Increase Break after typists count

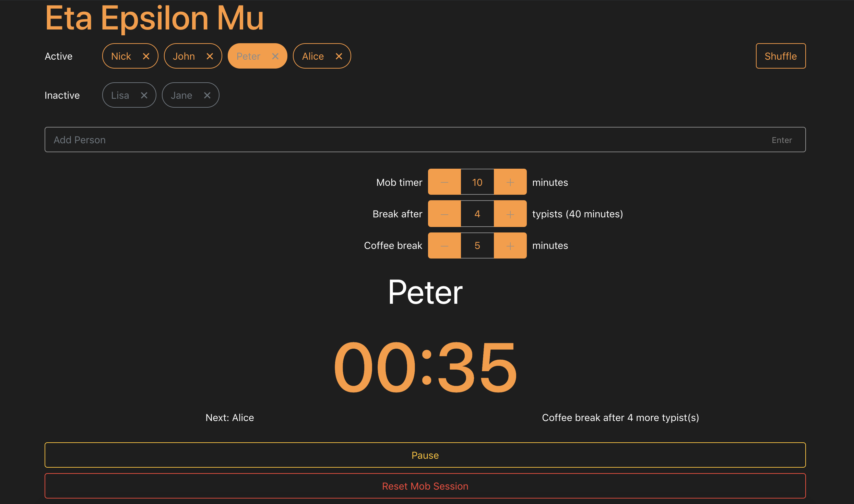click(x=510, y=214)
